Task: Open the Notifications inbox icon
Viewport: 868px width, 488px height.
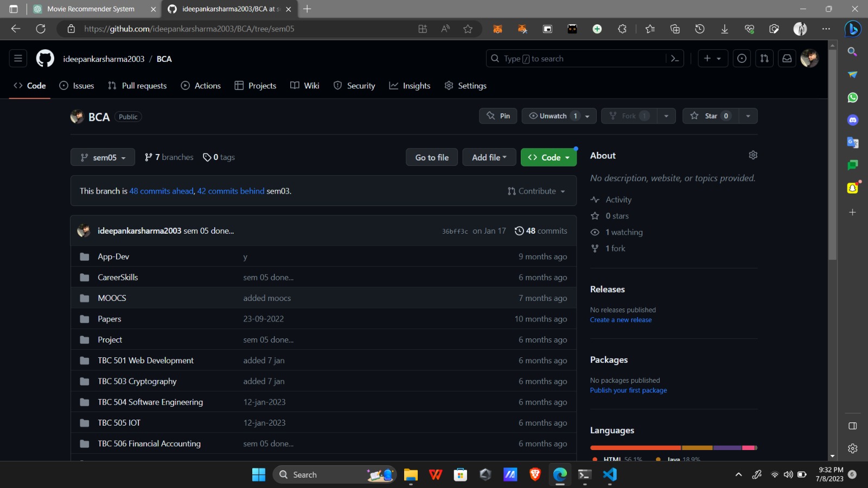Action: (x=787, y=59)
